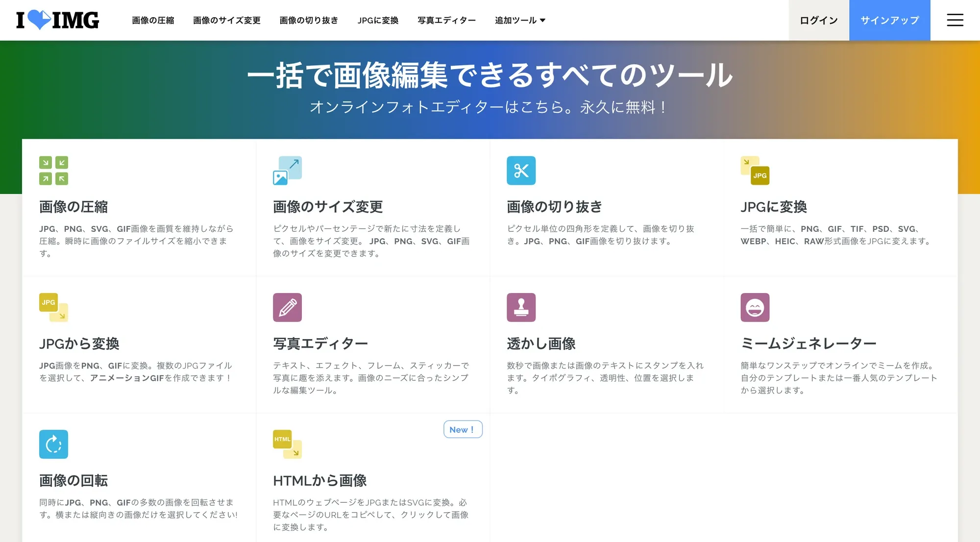Open 画像の圧縮 in the top navigation
Screen dimensions: 980x542
coord(153,20)
